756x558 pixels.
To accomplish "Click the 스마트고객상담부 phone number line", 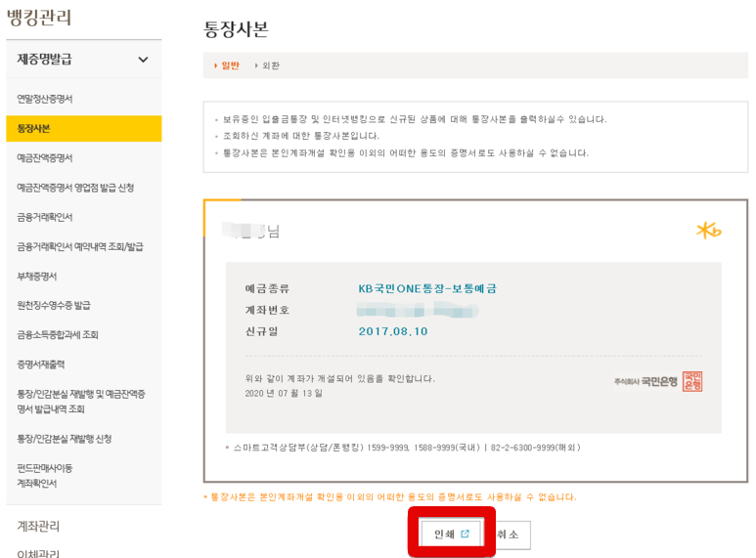I will [407, 448].
